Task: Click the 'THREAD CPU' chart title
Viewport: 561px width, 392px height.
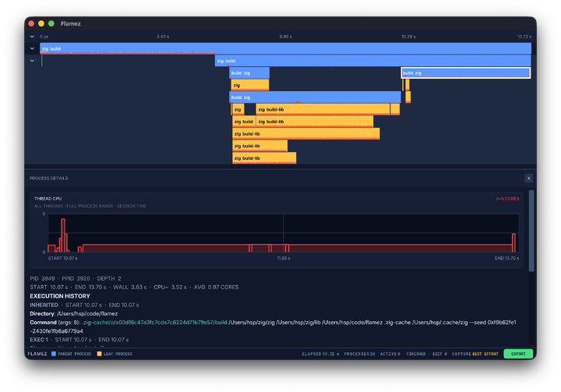Action: tap(48, 198)
